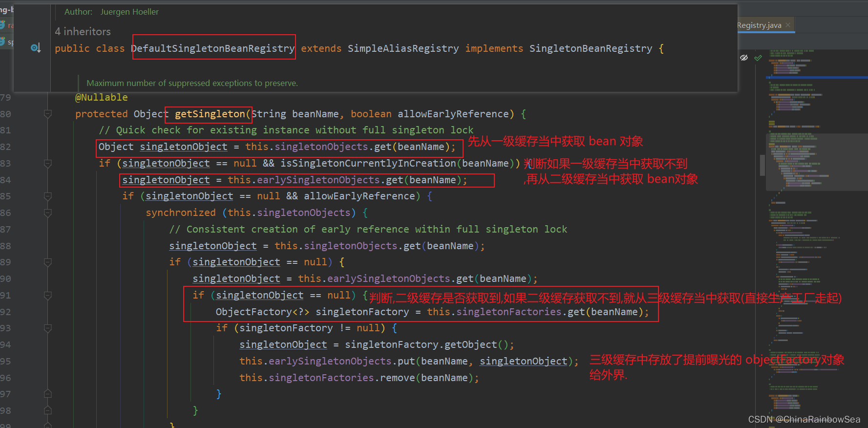Collapse fold marker at line 91
Image resolution: width=868 pixels, height=428 pixels.
tap(48, 295)
